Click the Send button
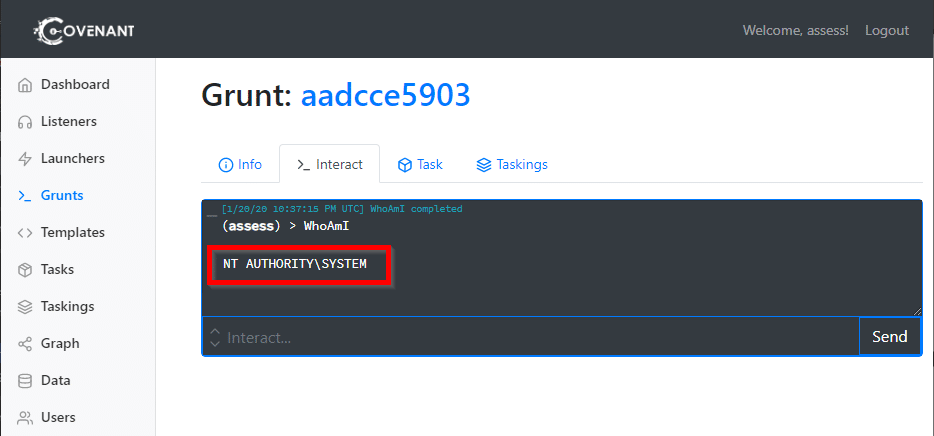934x436 pixels. [x=889, y=337]
